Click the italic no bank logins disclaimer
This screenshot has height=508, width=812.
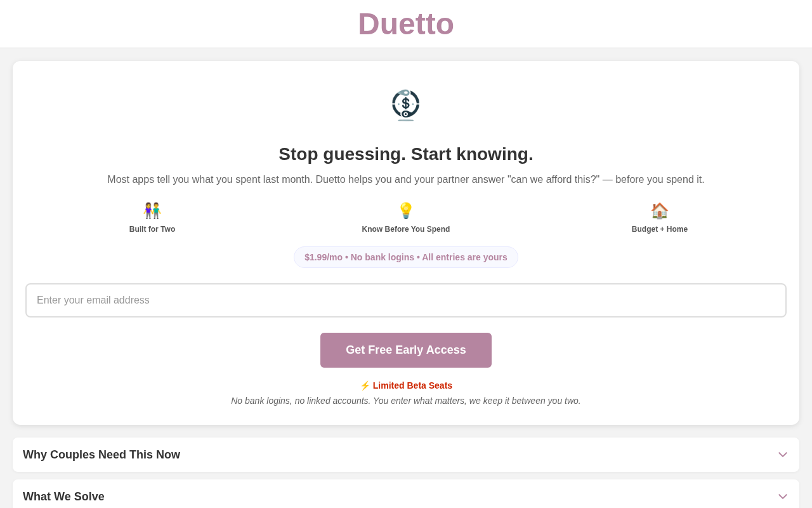[406, 401]
